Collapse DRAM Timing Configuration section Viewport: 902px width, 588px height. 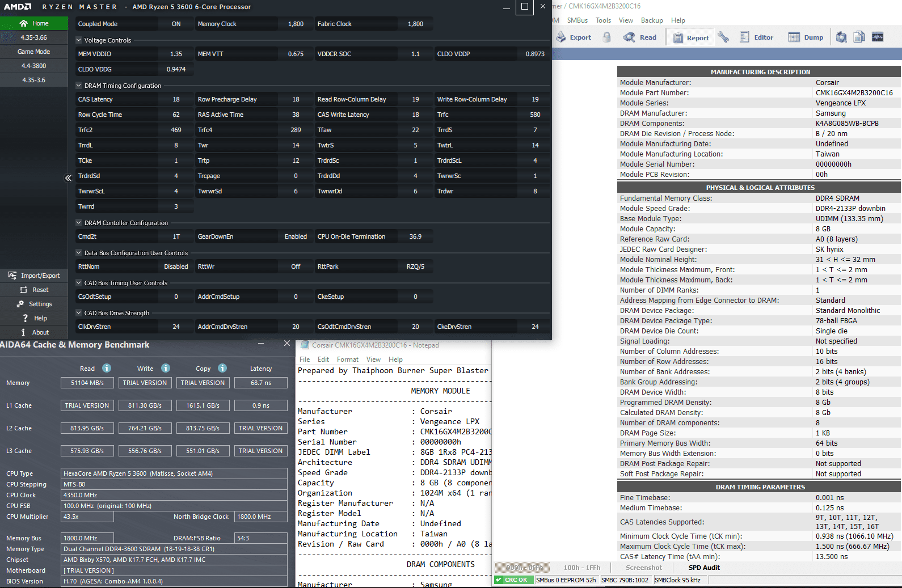79,86
